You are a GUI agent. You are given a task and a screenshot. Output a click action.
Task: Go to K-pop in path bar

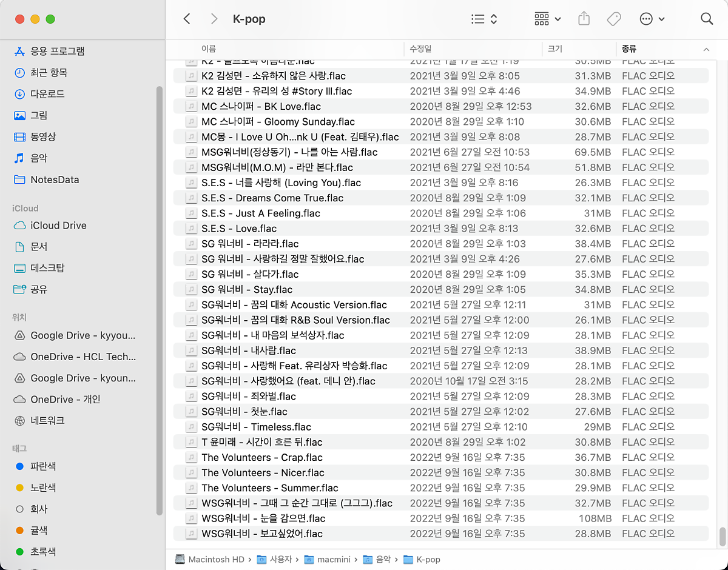(422, 560)
